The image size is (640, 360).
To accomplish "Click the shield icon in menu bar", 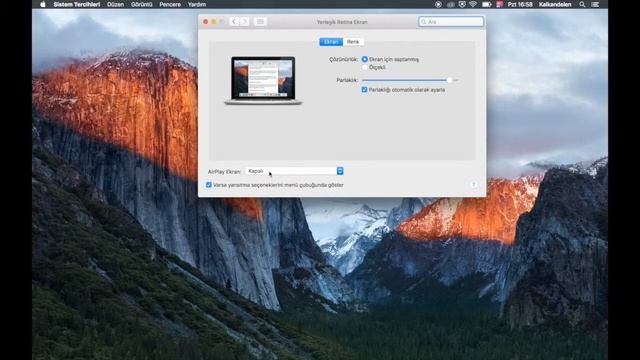I will coord(462,4).
